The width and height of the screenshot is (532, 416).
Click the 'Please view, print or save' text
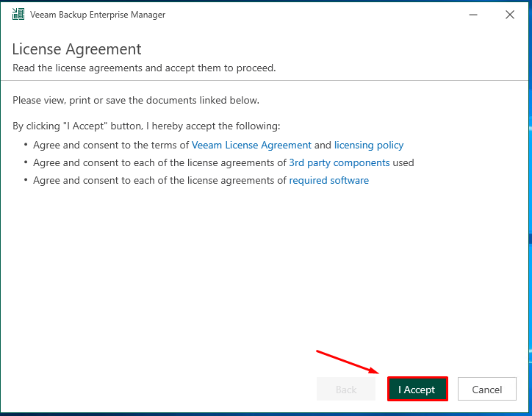[136, 100]
